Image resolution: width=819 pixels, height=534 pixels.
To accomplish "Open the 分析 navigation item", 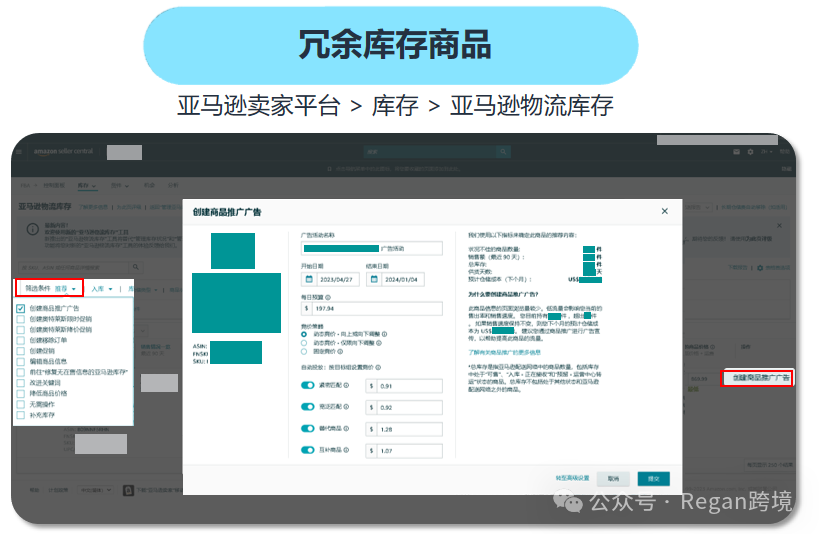I will coord(173,185).
